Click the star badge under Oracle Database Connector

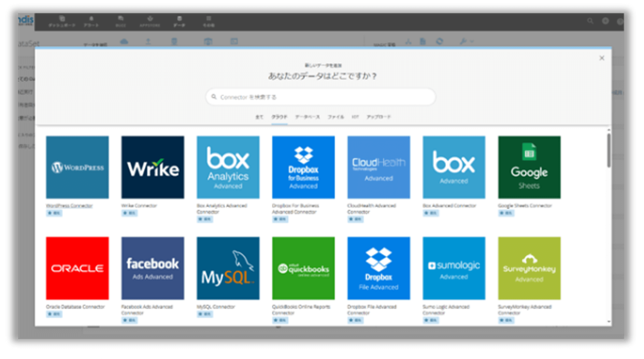coord(54,314)
